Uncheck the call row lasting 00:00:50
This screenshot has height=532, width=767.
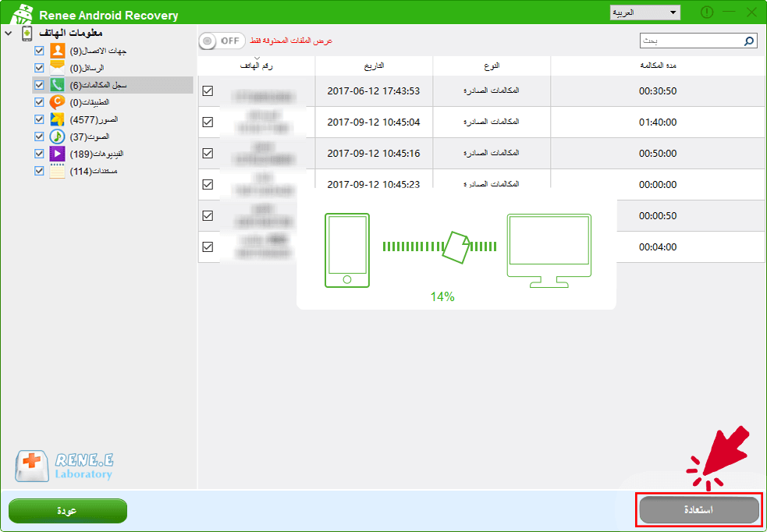click(208, 215)
